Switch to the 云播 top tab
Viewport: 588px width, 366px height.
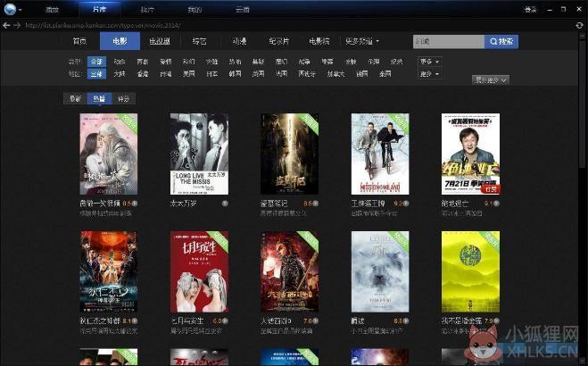coord(243,10)
